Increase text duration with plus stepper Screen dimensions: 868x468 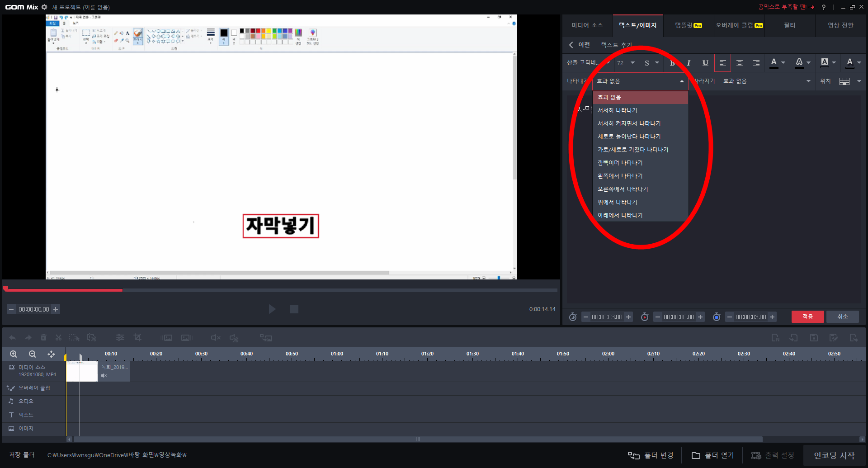point(628,317)
